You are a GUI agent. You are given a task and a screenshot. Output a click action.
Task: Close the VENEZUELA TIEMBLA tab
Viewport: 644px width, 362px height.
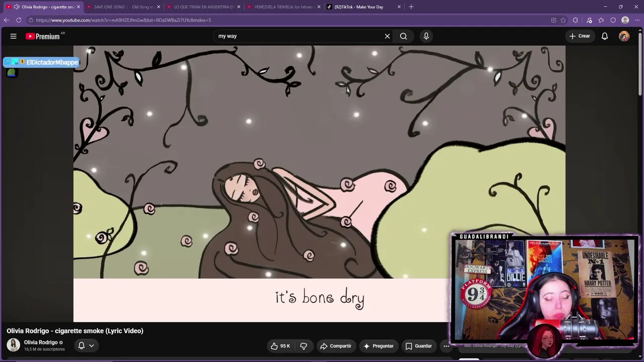[x=319, y=7]
